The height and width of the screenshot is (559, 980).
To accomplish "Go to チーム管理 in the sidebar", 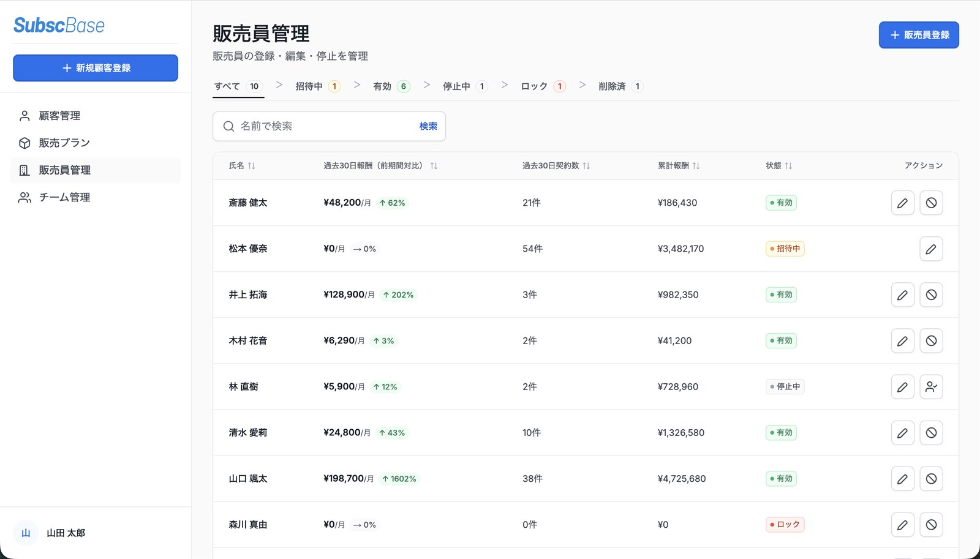I will [x=96, y=197].
